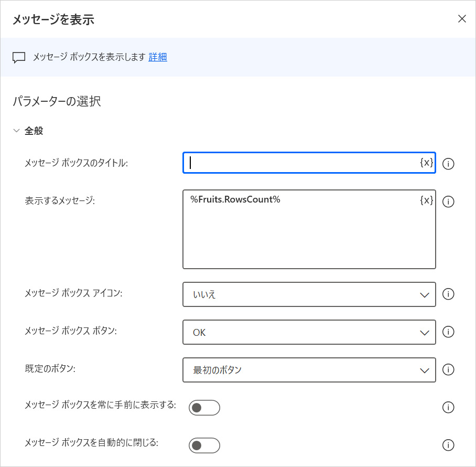Click info icon for default button dropdown
This screenshot has height=467, width=476.
(x=448, y=370)
